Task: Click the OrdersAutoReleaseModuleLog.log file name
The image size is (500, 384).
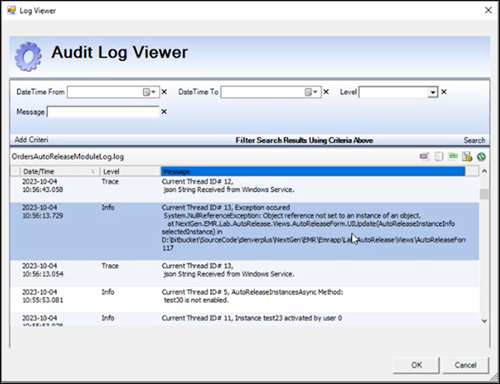Action: 68,157
